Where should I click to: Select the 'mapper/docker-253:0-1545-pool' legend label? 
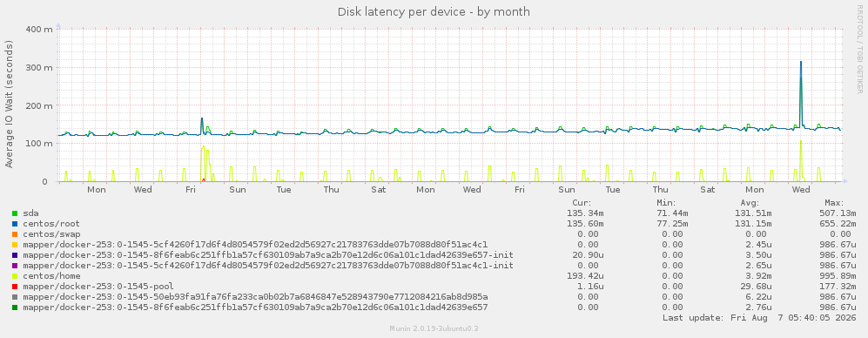[98, 287]
